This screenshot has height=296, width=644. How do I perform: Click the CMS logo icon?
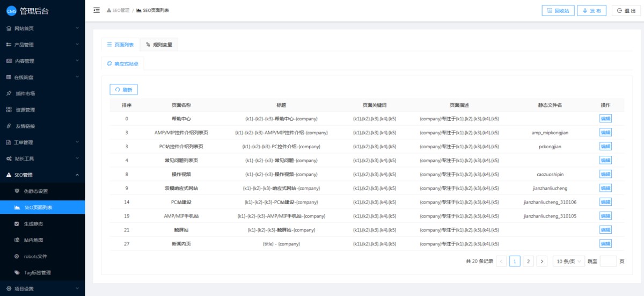[x=11, y=11]
